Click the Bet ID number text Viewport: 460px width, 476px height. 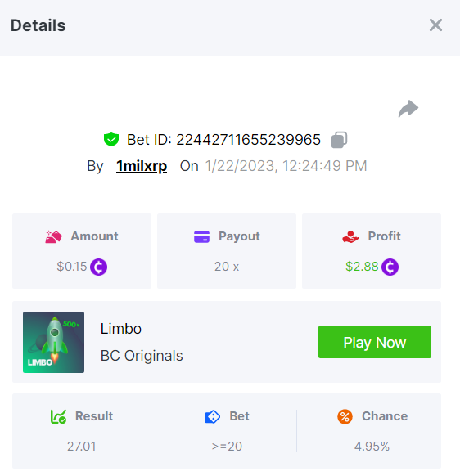tap(248, 140)
